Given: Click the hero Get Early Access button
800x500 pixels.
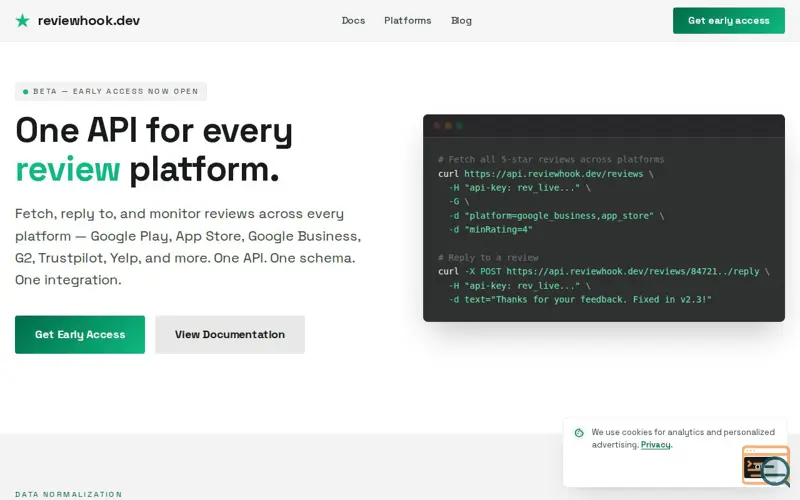Looking at the screenshot, I should click(x=80, y=335).
